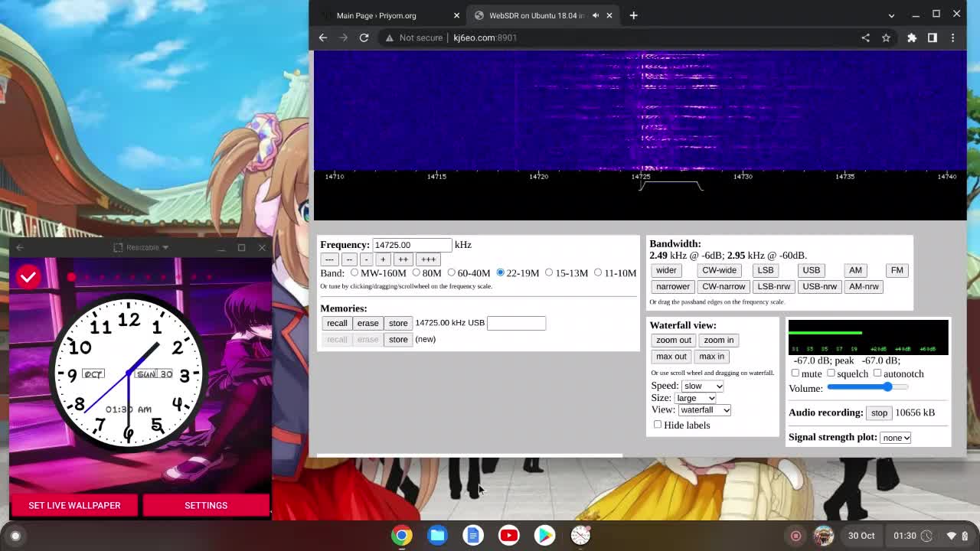
Task: Click the screen recording indicator in tray
Action: click(x=795, y=536)
